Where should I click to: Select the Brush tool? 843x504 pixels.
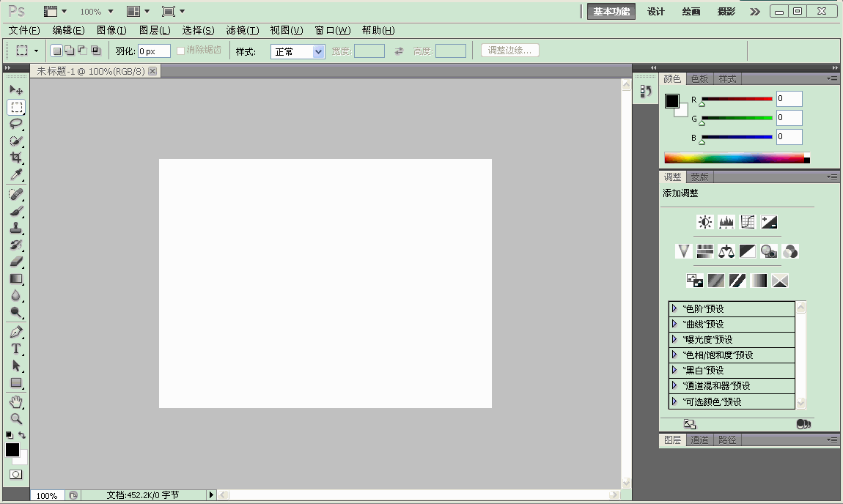16,211
